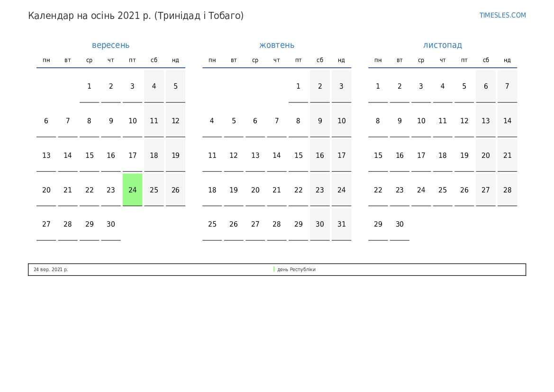Select September 30 in the calendar
This screenshot has width=554, height=392.
pyautogui.click(x=110, y=224)
